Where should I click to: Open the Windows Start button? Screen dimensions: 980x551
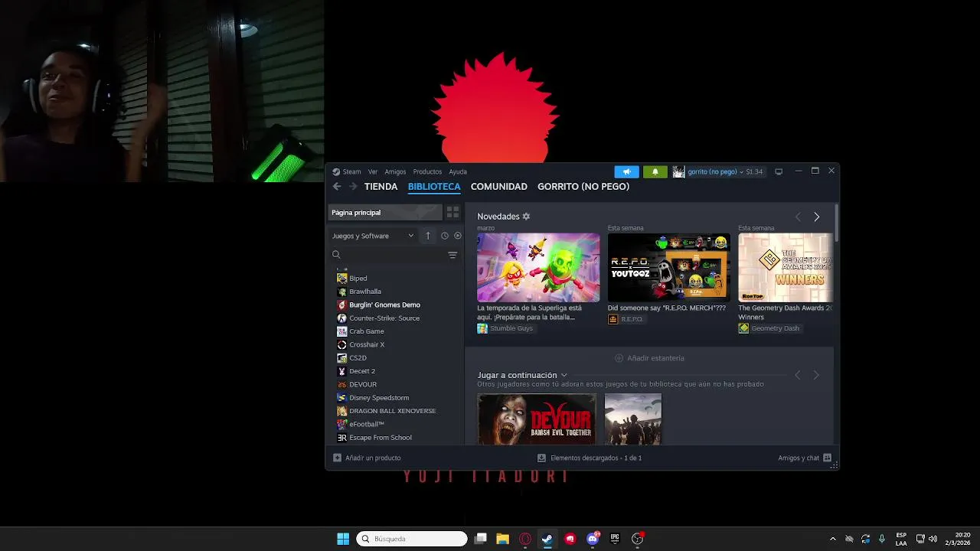pyautogui.click(x=343, y=539)
